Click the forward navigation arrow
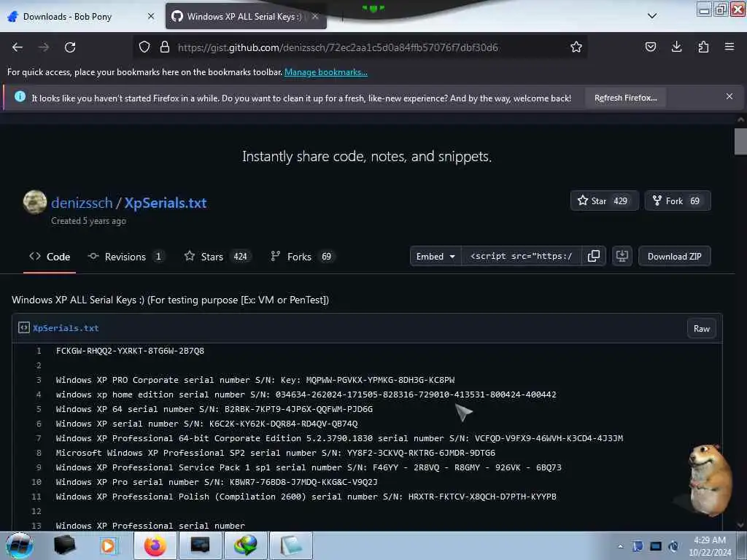 [43, 47]
